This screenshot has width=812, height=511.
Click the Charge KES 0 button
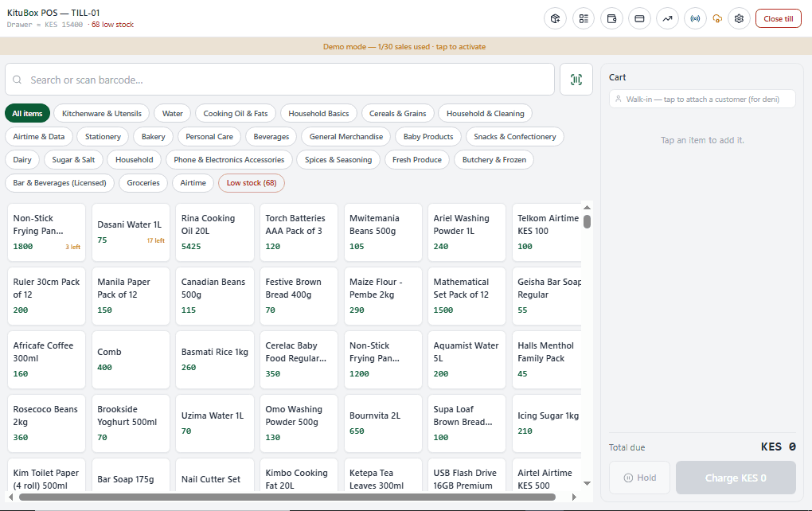coord(736,478)
